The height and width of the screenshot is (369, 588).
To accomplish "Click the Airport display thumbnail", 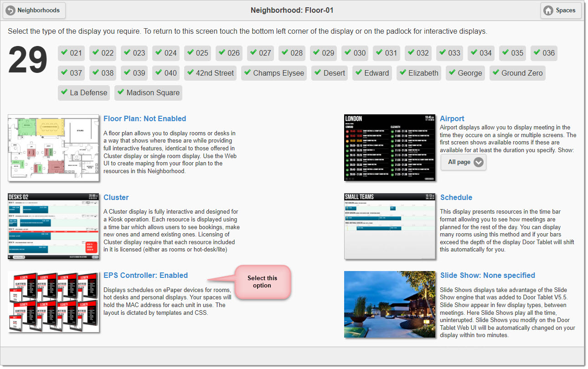I will [x=389, y=148].
